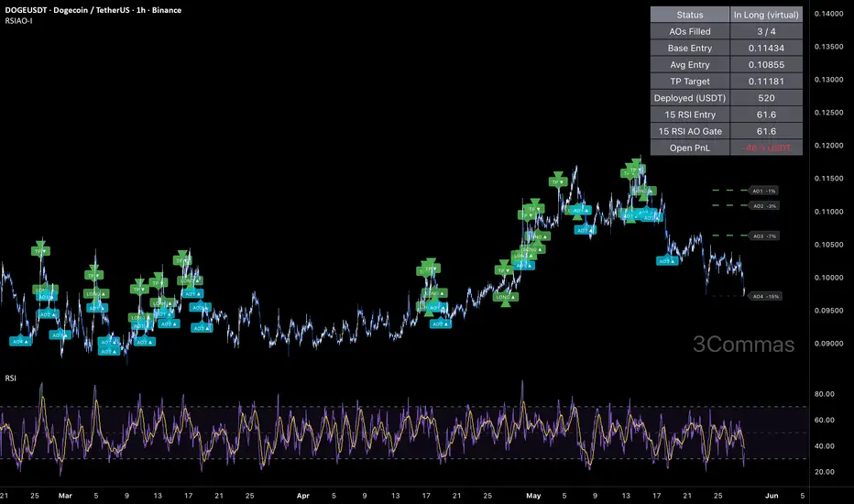854x504 pixels.
Task: Click the Deployed (USDT) row label
Action: 689,98
